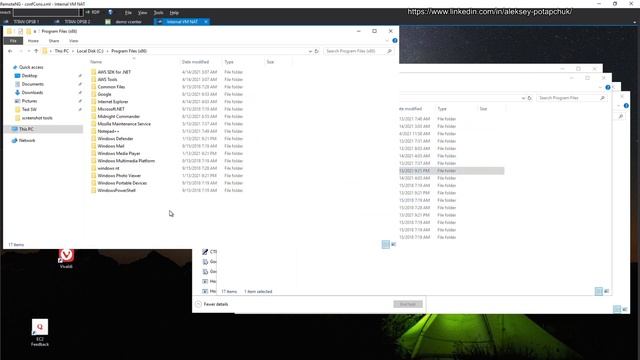Open the RDP protocol dropdown in mRemoteNG
Screen dimensions: 640x360
pos(93,12)
